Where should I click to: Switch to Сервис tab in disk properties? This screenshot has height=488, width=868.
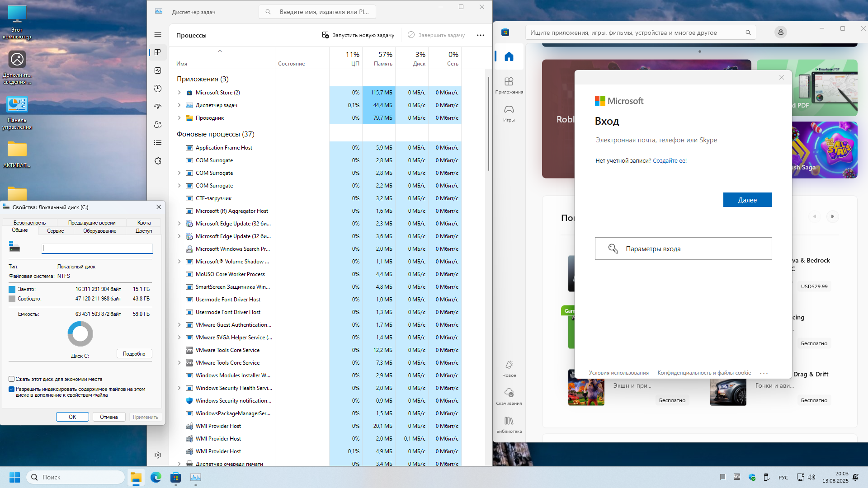pos(56,231)
